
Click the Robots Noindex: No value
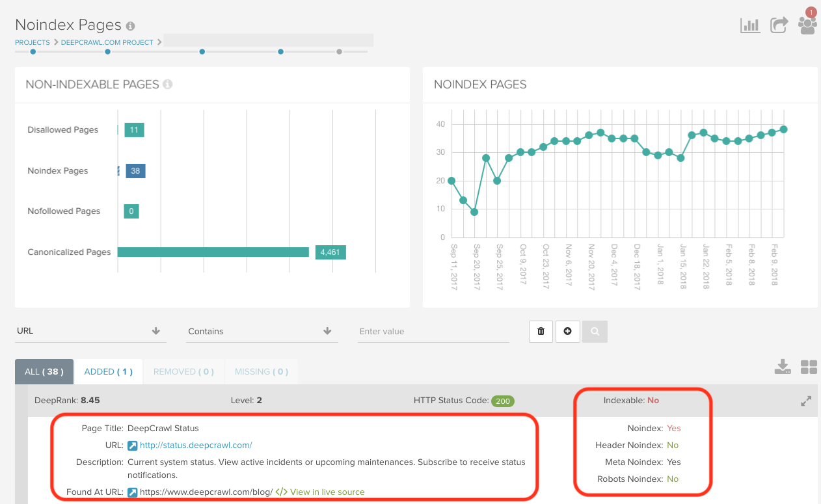tap(673, 479)
